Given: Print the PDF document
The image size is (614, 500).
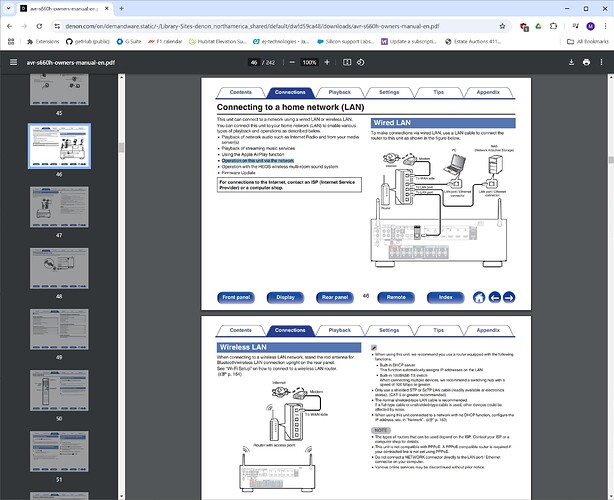Looking at the screenshot, I should (586, 62).
